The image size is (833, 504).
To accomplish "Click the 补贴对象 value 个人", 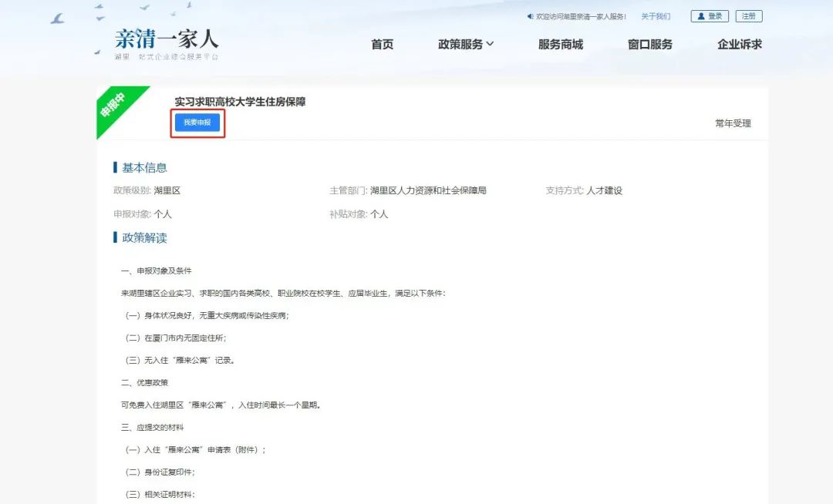I will [379, 214].
